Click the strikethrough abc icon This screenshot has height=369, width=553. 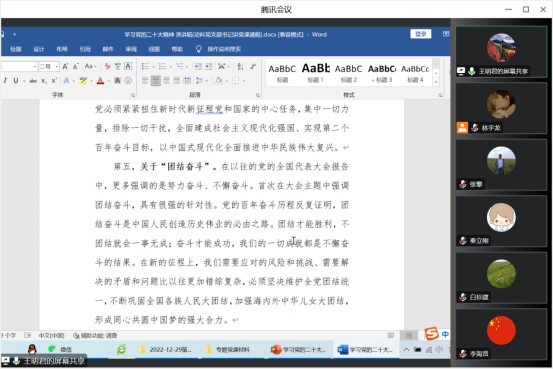[33, 81]
